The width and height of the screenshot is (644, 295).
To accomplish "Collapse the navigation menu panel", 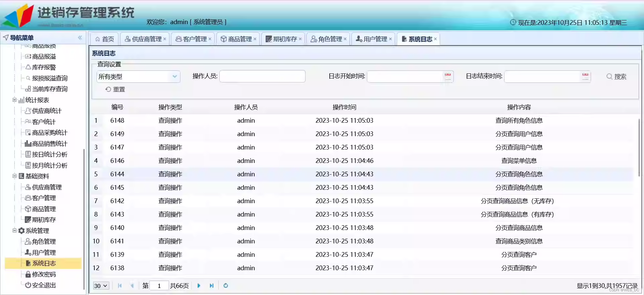I will (80, 38).
